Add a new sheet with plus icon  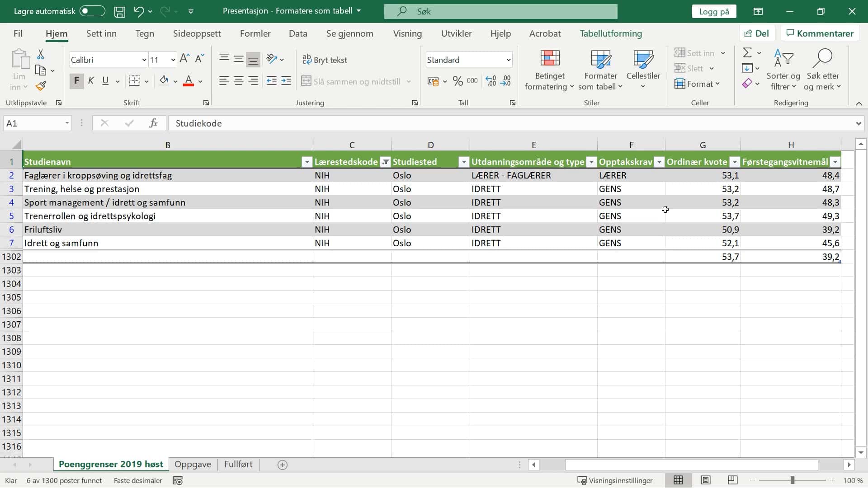tap(283, 465)
